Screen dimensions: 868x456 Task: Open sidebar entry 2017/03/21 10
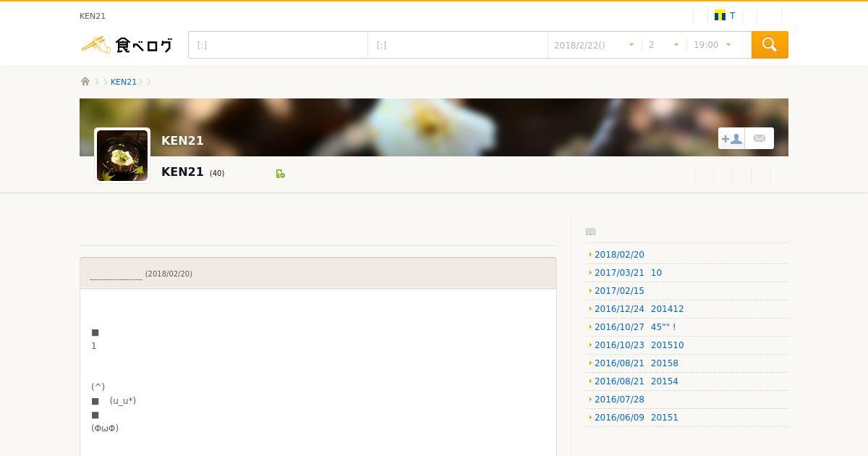[x=628, y=273]
